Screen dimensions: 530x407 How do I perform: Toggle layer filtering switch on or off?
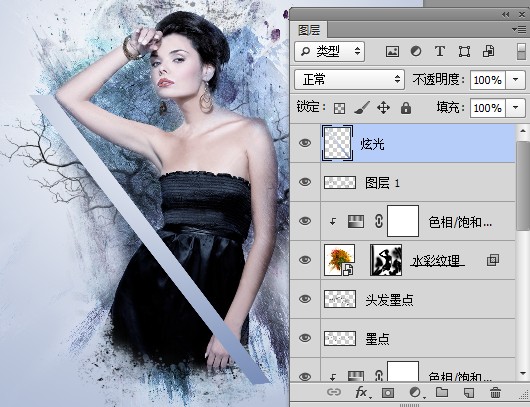521,51
